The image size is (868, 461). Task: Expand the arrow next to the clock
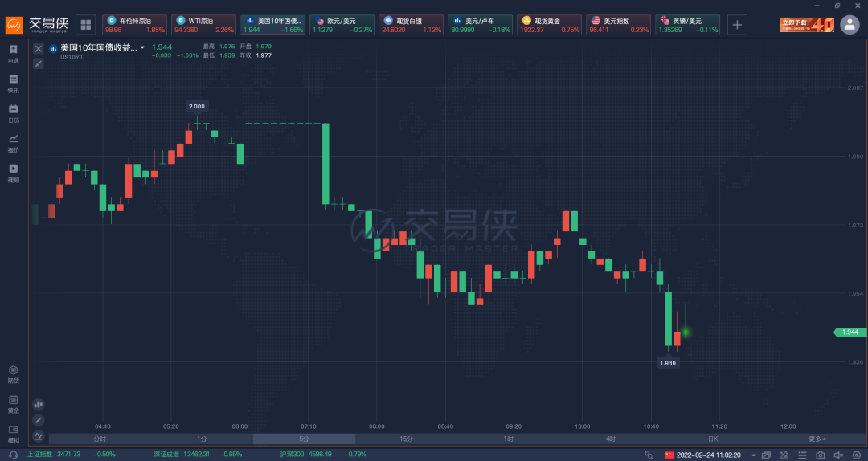click(753, 455)
